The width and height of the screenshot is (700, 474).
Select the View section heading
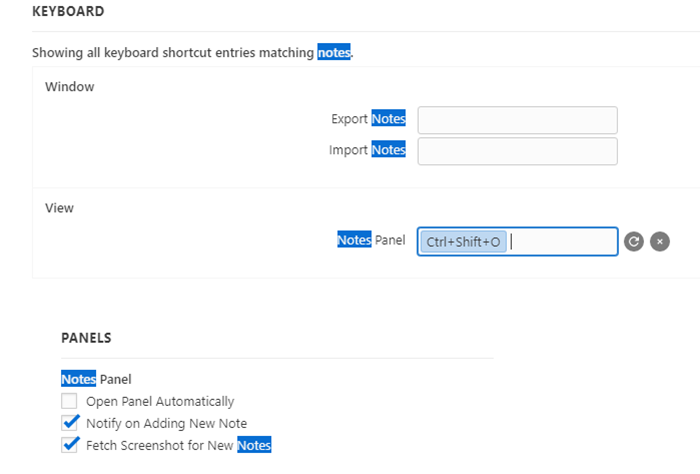tap(59, 208)
